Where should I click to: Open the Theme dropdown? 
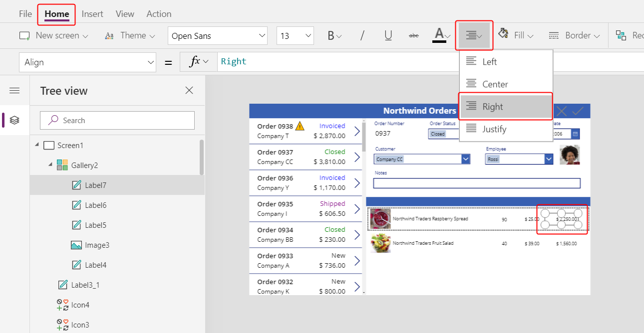click(129, 35)
